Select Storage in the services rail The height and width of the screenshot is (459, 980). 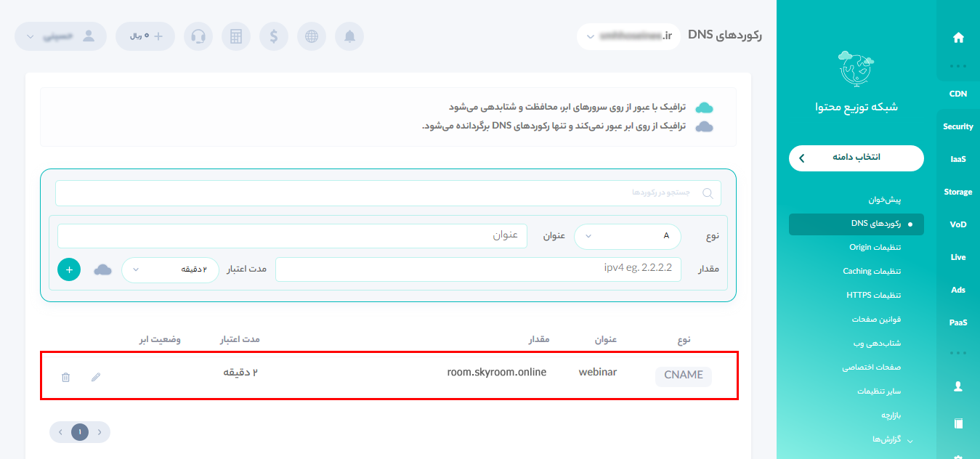click(958, 192)
